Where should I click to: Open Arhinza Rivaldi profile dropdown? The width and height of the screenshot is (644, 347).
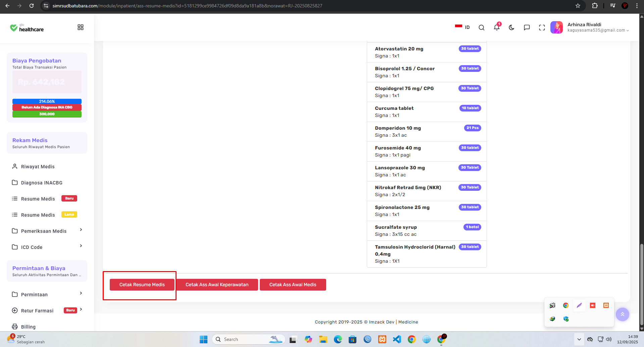click(590, 27)
